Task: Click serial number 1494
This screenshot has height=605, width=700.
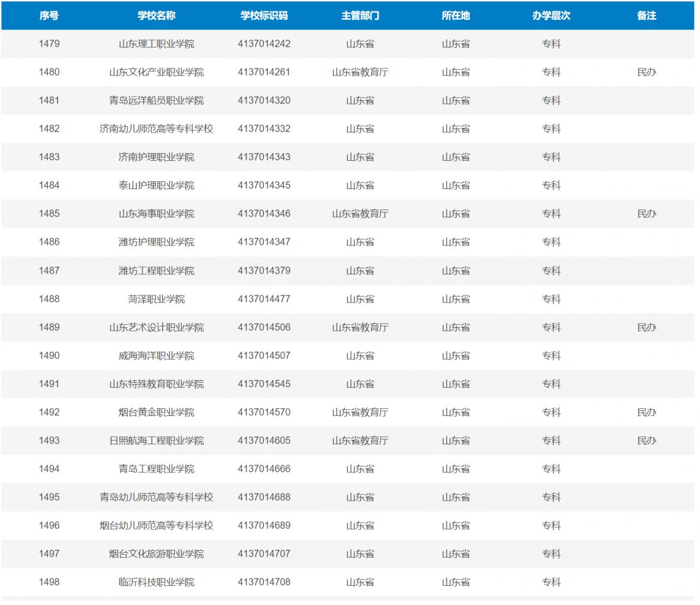Action: [x=49, y=469]
